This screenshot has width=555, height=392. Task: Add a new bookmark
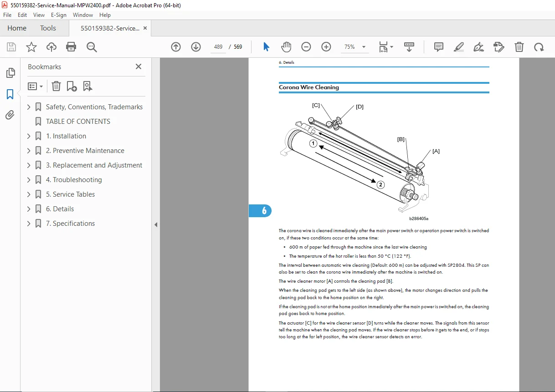(x=72, y=86)
